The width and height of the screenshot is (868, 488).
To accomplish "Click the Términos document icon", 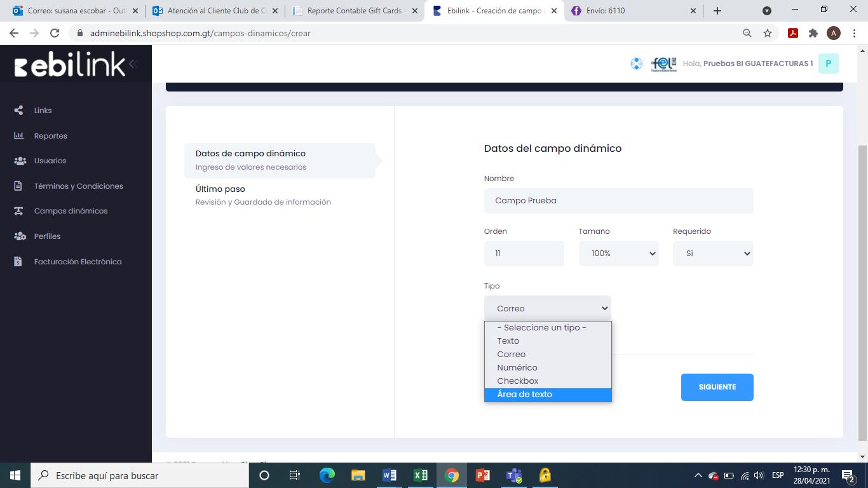I will click(x=19, y=186).
